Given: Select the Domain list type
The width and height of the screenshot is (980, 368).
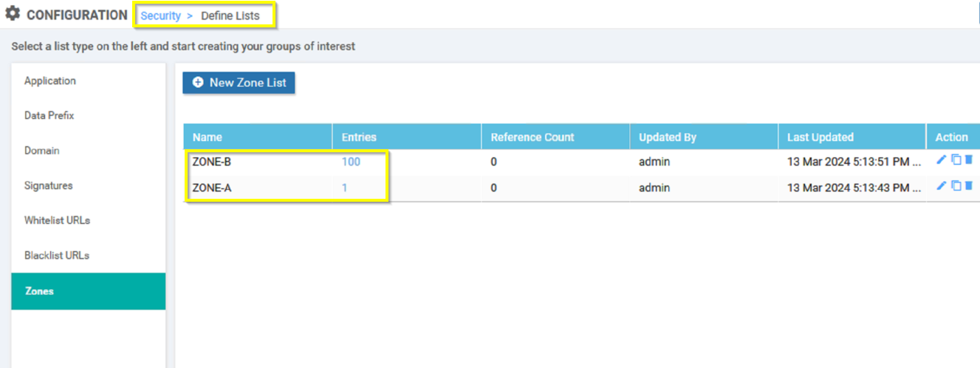Looking at the screenshot, I should pyautogui.click(x=89, y=151).
